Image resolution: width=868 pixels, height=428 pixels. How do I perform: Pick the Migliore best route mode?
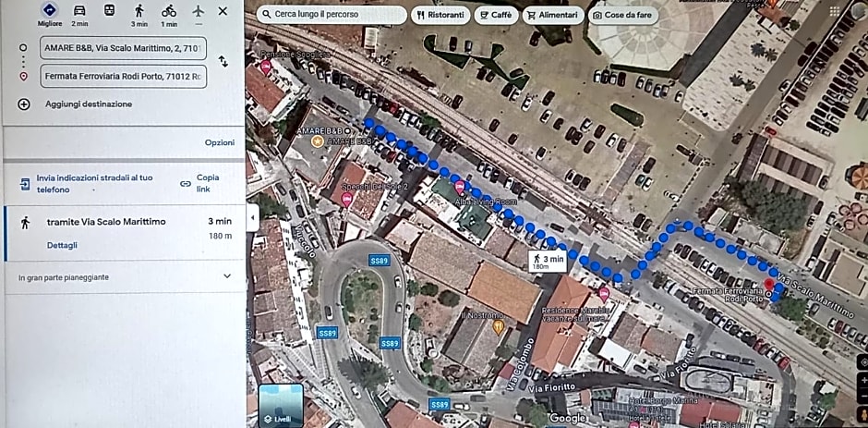pyautogui.click(x=50, y=11)
